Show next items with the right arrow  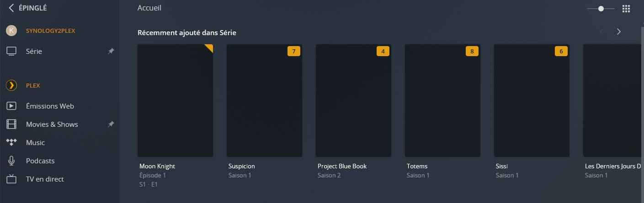[x=619, y=31]
